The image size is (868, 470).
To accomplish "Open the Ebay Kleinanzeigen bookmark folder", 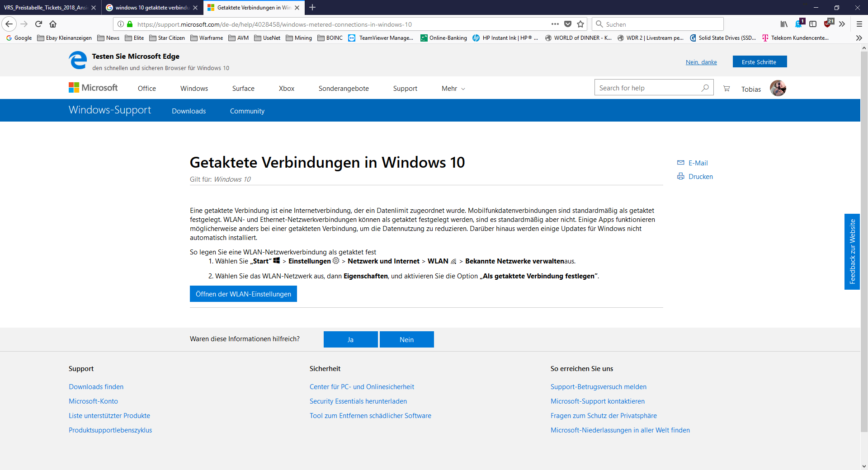I will click(64, 38).
